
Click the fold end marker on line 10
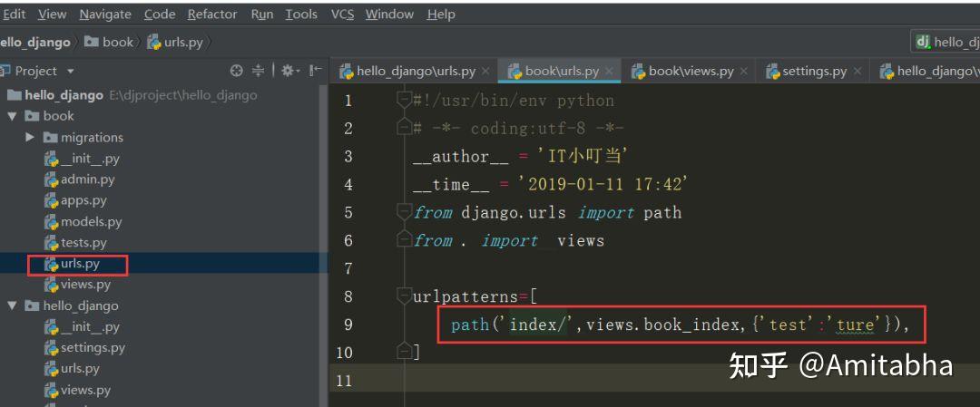tap(405, 352)
